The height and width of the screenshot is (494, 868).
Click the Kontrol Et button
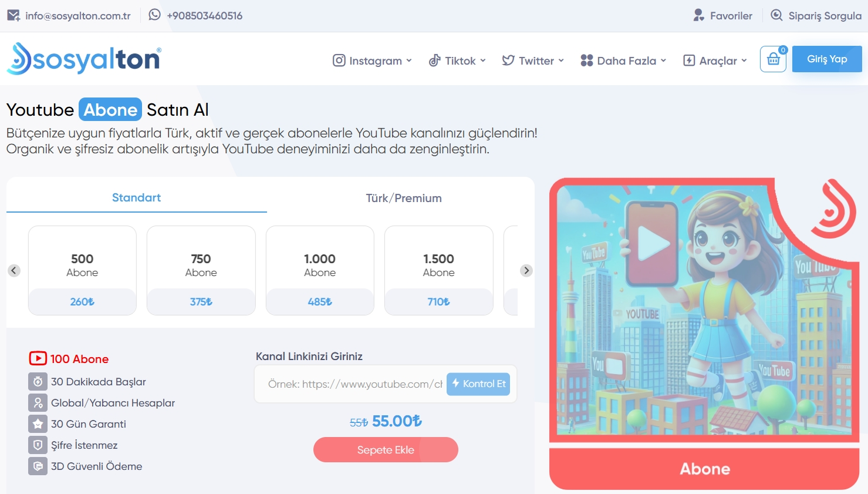pos(478,384)
